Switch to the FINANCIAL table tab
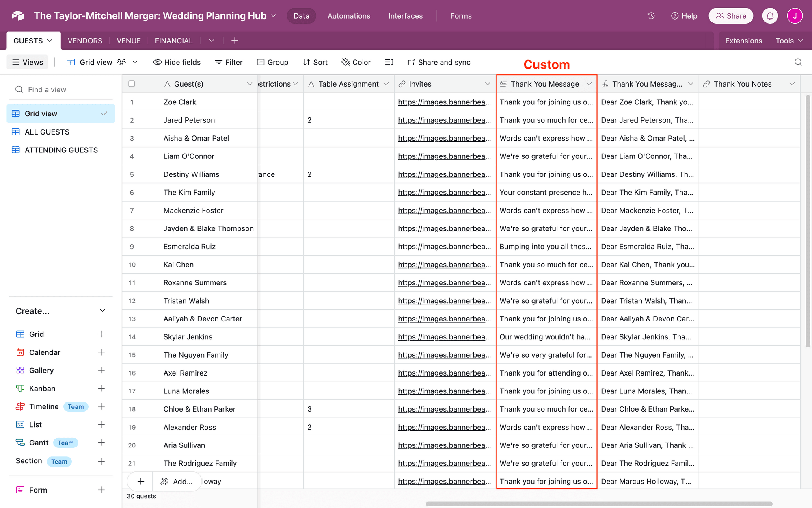 (174, 41)
